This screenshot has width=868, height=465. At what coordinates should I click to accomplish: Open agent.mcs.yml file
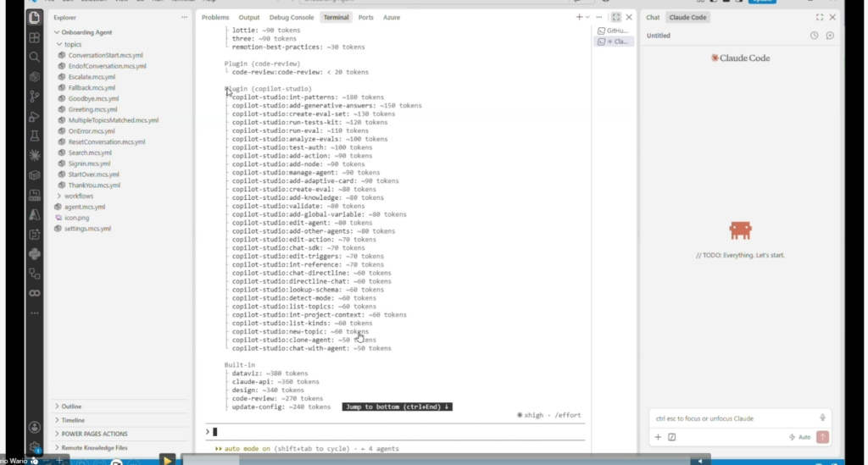pos(84,207)
